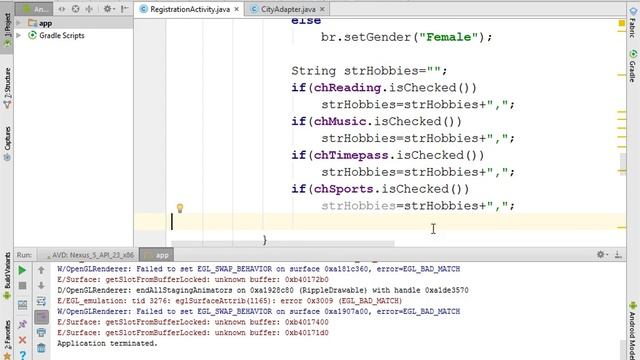640x360 pixels.
Task: Click the chSports variable in the code
Action: [x=344, y=189]
